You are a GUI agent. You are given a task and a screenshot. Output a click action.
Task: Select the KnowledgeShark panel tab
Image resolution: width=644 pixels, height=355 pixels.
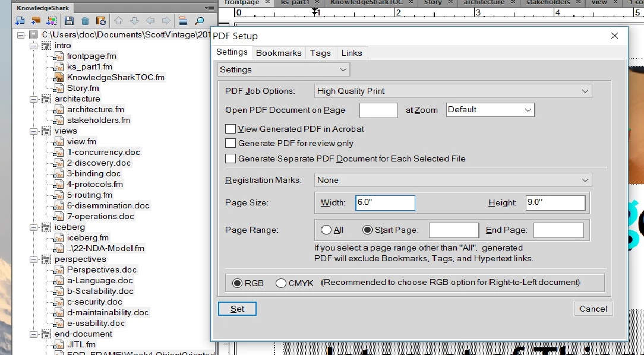click(43, 8)
